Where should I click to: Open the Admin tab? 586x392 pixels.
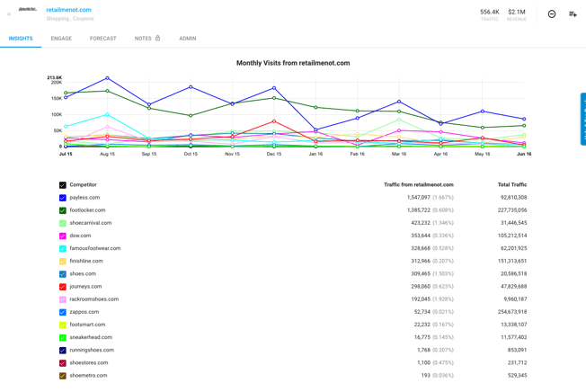188,39
